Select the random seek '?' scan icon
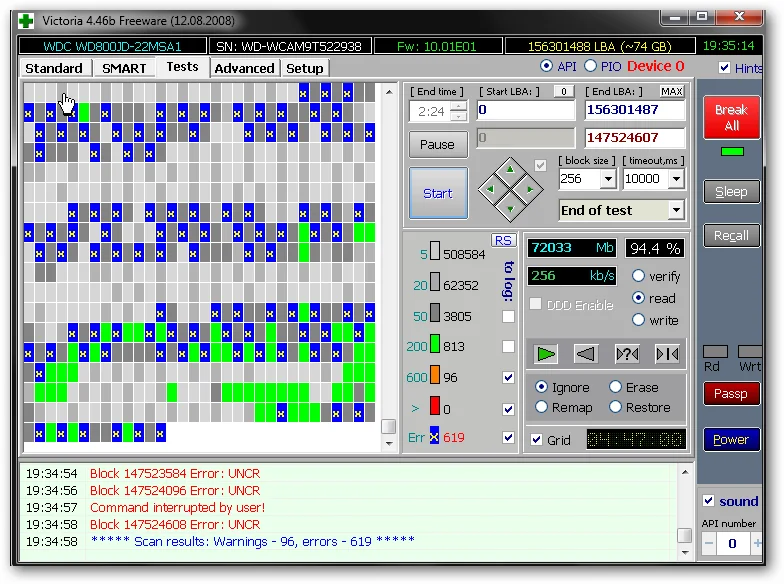 click(x=627, y=353)
